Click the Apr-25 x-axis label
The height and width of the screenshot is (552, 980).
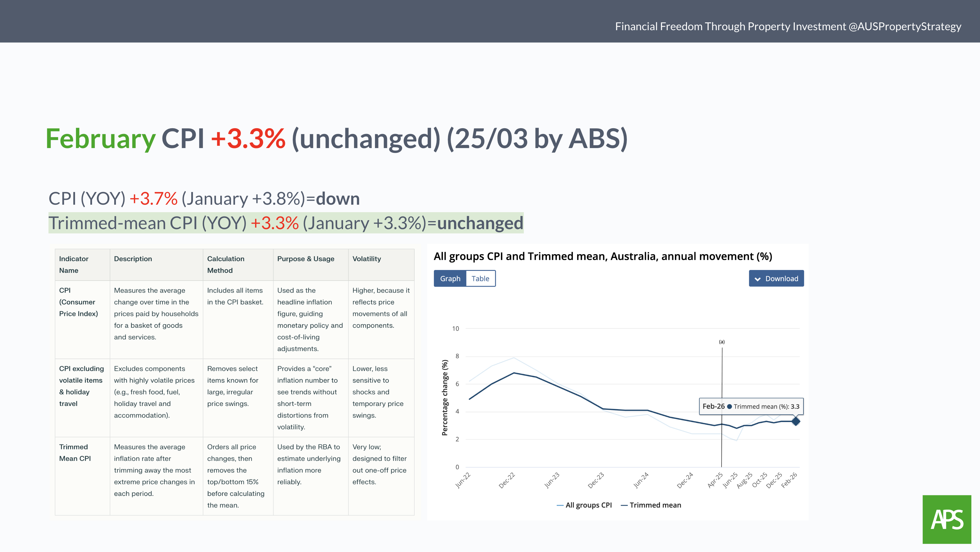(x=715, y=480)
